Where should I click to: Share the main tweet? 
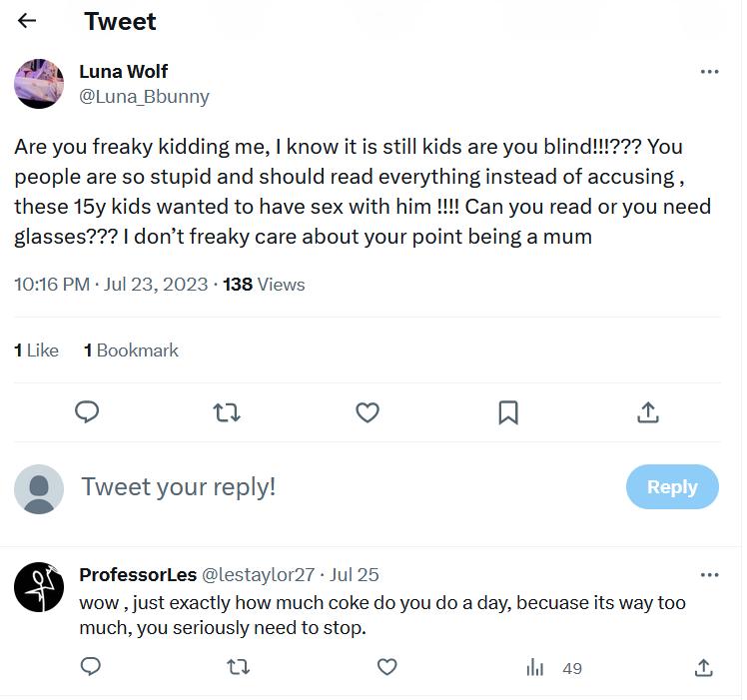coord(647,411)
